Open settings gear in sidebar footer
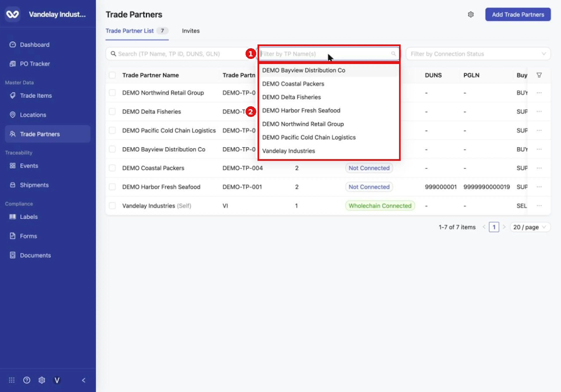561x392 pixels. [x=42, y=380]
